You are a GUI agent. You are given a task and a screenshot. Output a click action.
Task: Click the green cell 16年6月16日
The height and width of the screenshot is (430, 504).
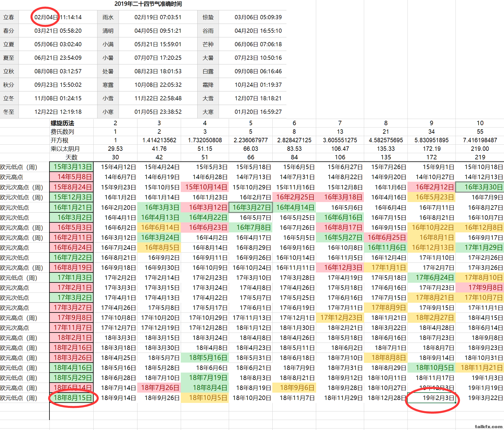(x=340, y=217)
